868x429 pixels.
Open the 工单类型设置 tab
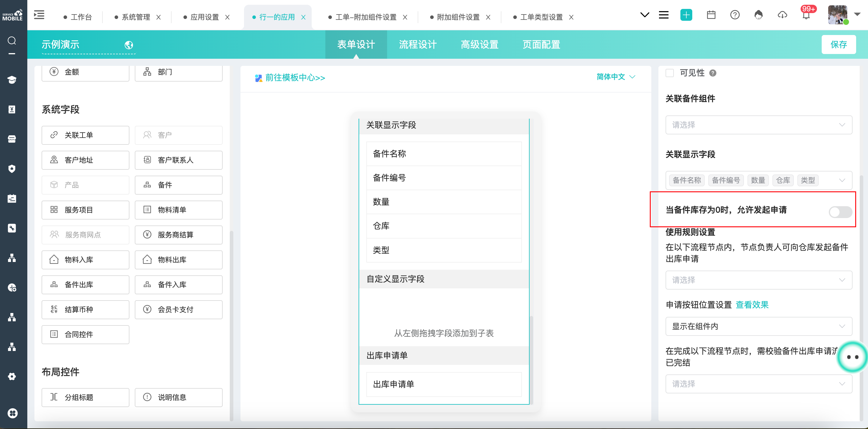541,17
